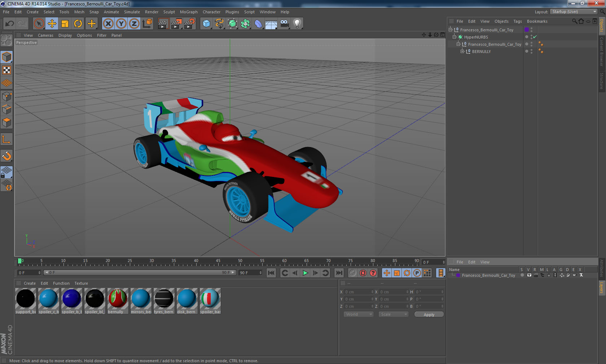Toggle Snap magnet icon
This screenshot has width=606, height=364.
[6, 156]
